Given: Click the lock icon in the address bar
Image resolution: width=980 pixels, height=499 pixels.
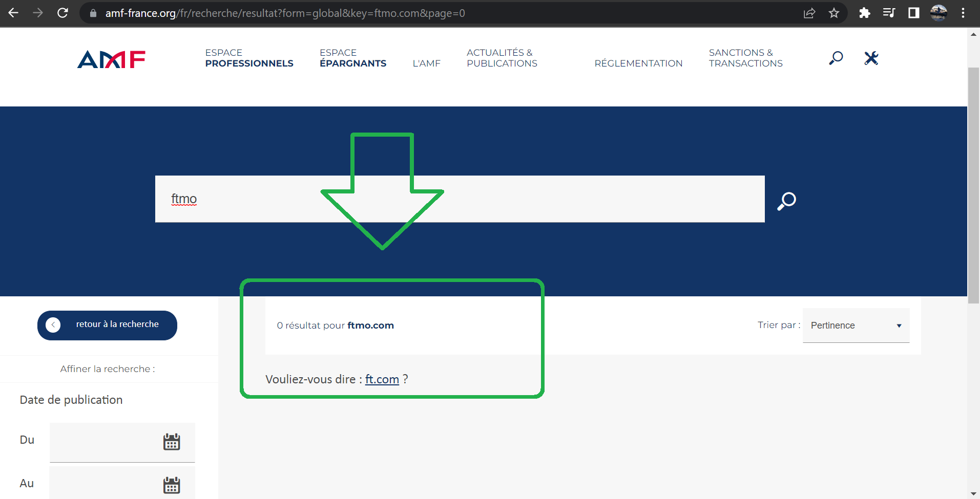Looking at the screenshot, I should pyautogui.click(x=93, y=13).
